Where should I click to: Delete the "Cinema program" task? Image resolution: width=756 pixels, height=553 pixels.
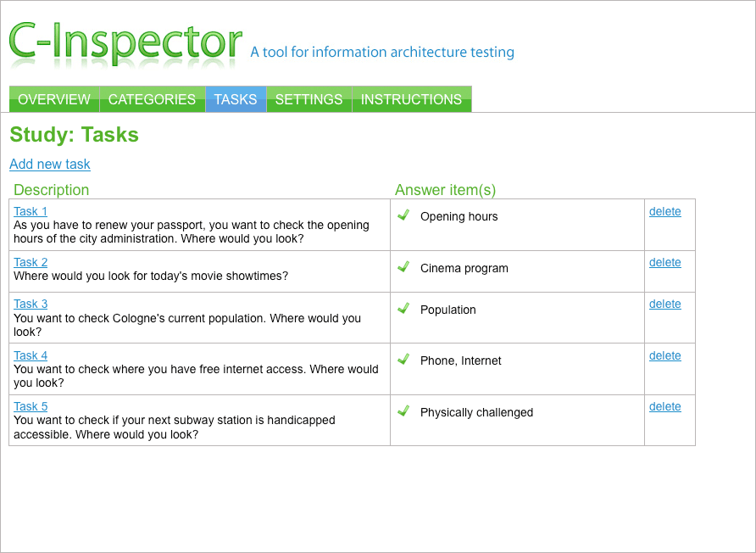[x=665, y=262]
